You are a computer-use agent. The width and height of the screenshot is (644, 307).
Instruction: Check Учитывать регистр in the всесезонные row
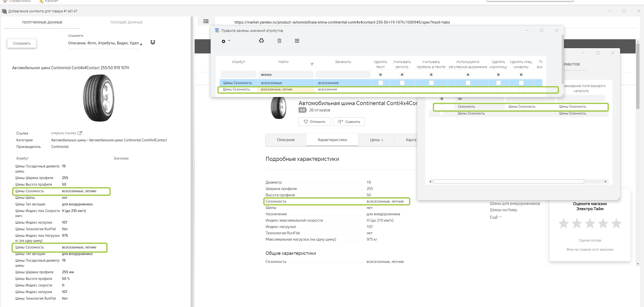[x=402, y=83]
